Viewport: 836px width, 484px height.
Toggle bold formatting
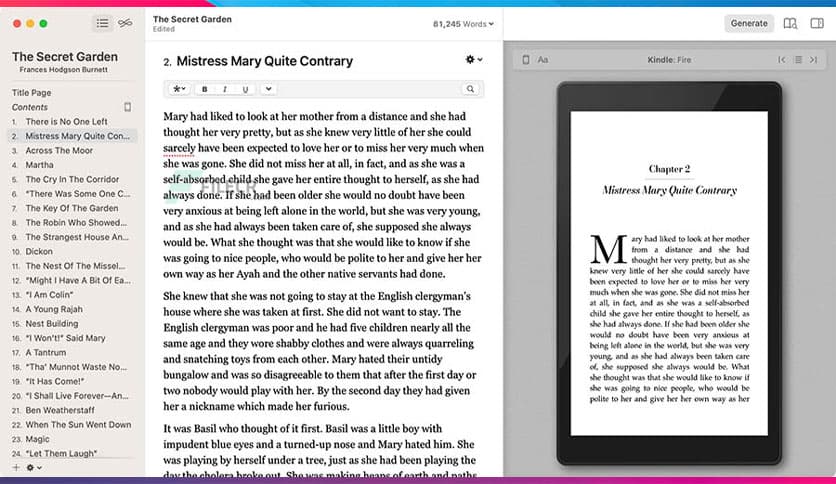[x=204, y=89]
